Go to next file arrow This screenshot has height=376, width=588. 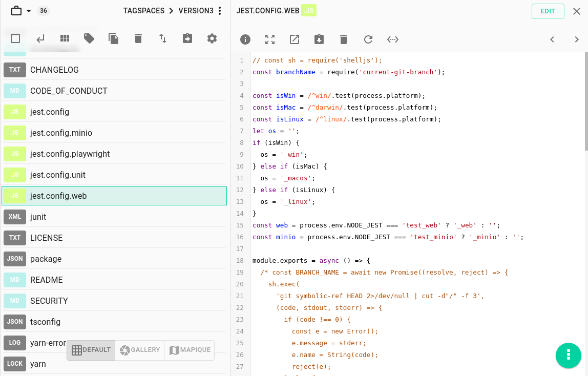(x=577, y=39)
